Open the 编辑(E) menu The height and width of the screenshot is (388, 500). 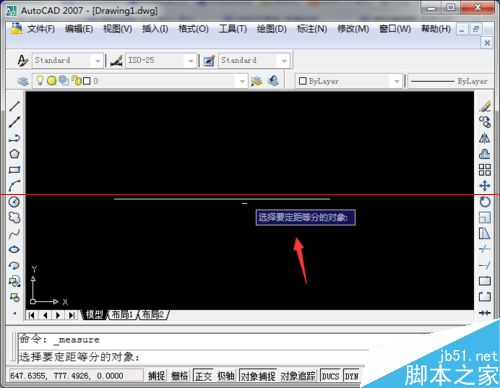pos(79,29)
